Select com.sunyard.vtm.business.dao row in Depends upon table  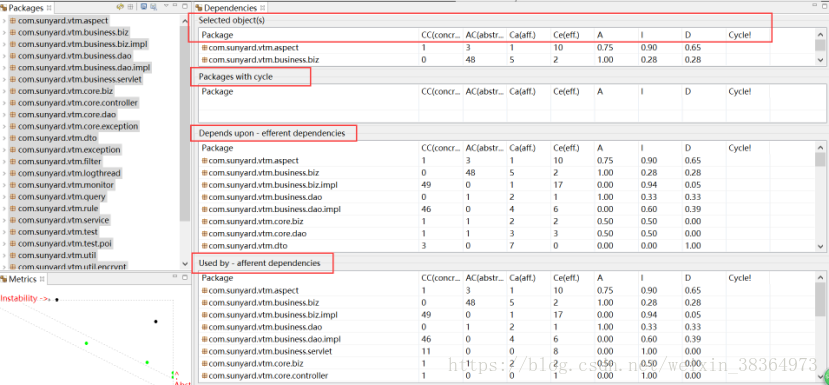[x=507, y=197]
